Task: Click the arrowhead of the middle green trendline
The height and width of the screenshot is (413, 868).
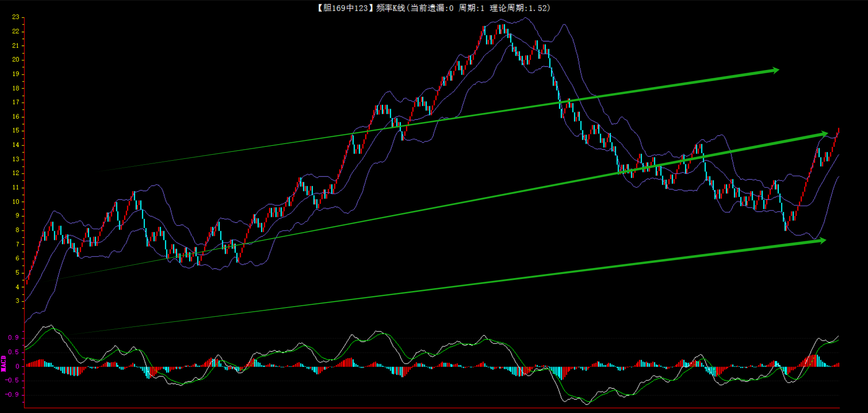Action: pos(824,134)
